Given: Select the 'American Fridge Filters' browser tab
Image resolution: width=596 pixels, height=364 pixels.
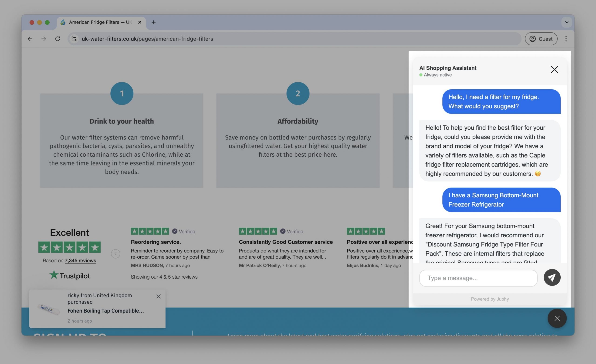Looking at the screenshot, I should click(100, 22).
